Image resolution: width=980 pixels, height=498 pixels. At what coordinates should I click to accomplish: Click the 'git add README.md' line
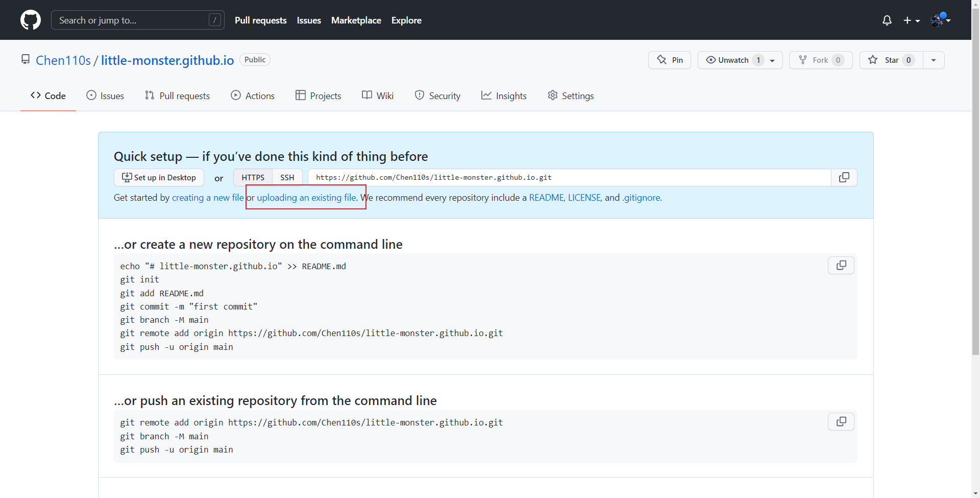[162, 293]
